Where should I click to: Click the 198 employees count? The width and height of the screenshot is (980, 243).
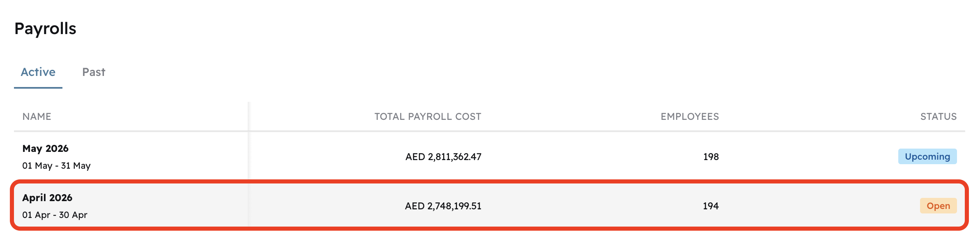coord(711,157)
